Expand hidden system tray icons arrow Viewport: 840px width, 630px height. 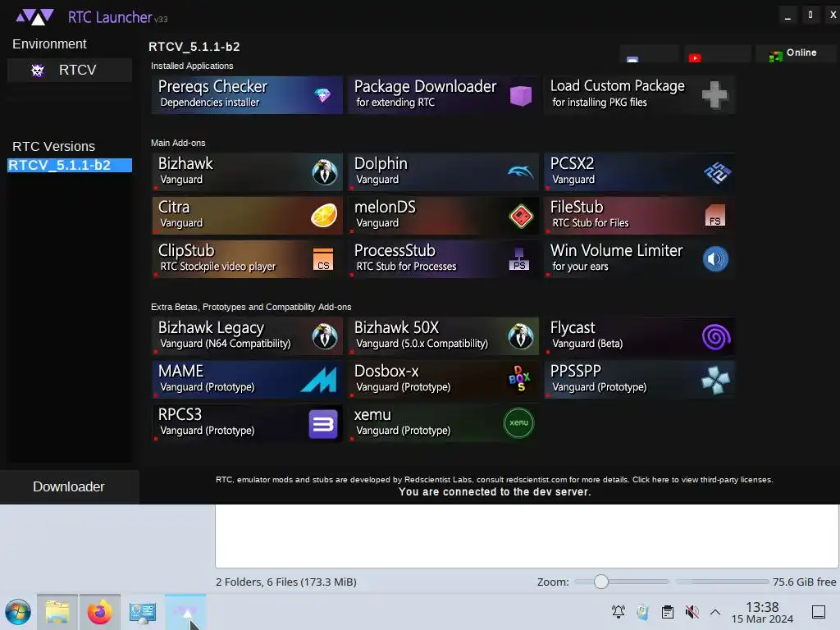pos(715,612)
